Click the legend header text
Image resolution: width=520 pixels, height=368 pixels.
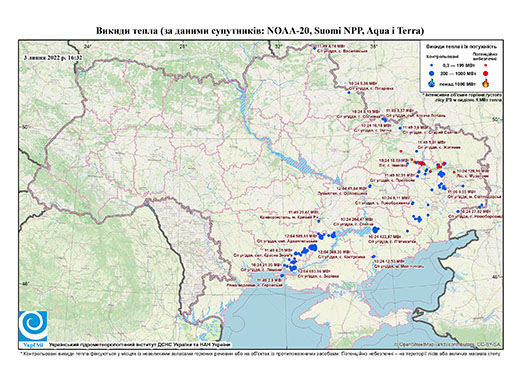pyautogui.click(x=461, y=46)
